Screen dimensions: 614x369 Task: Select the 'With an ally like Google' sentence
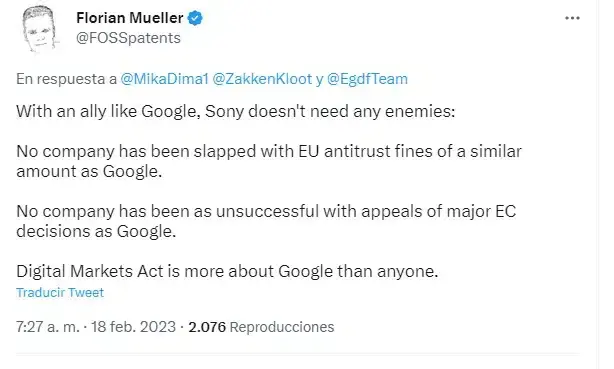click(236, 111)
